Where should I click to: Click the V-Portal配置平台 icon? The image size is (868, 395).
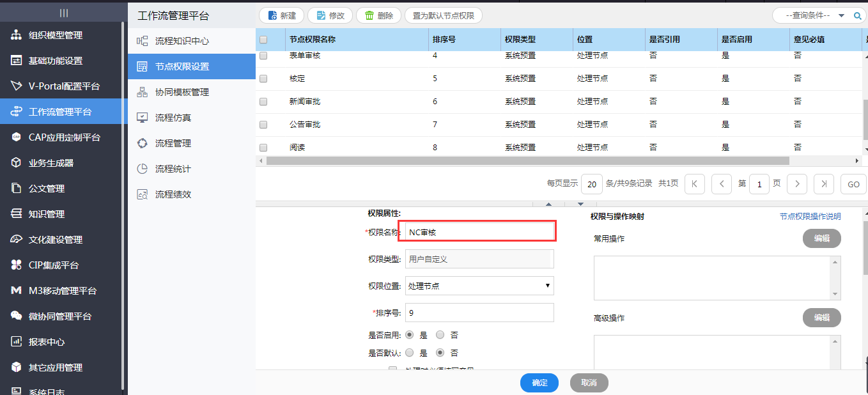16,86
